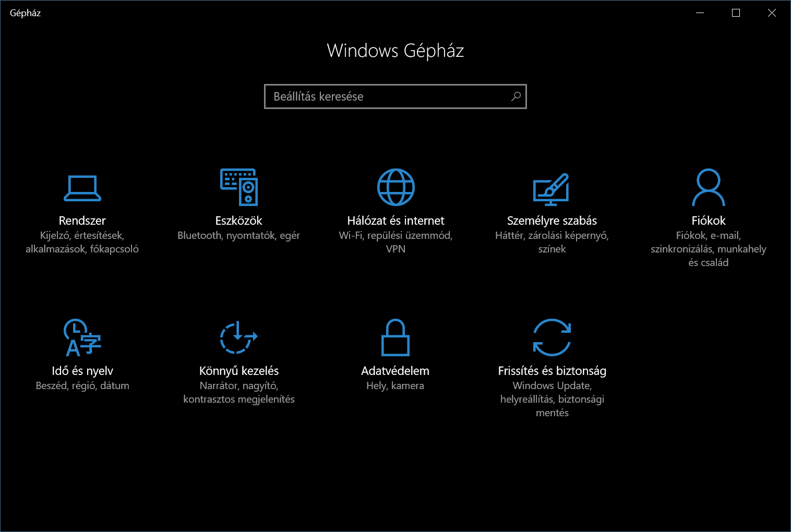Screen dimensions: 791x532
Task: Open the Könnyű kezelés dashed clock icon
Action: (239, 337)
